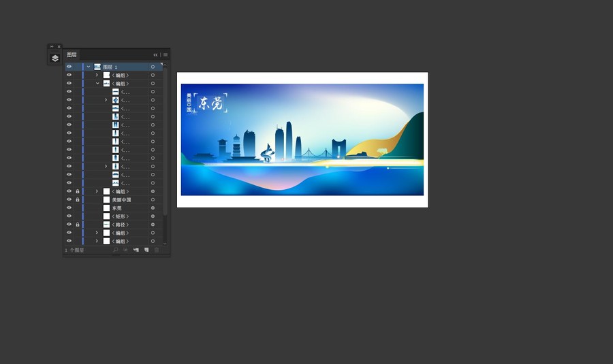Click the 东莞 object thumbnail
Viewport: 613px width, 364px height.
[x=106, y=208]
